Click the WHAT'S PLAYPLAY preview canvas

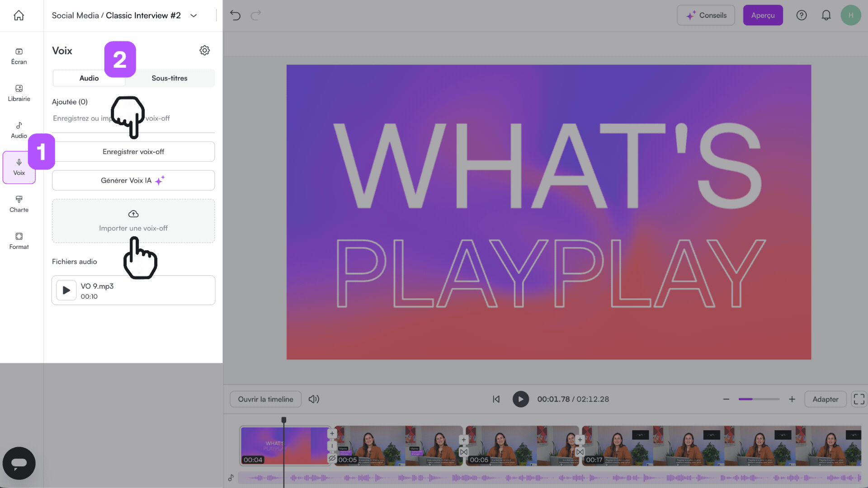tap(548, 212)
